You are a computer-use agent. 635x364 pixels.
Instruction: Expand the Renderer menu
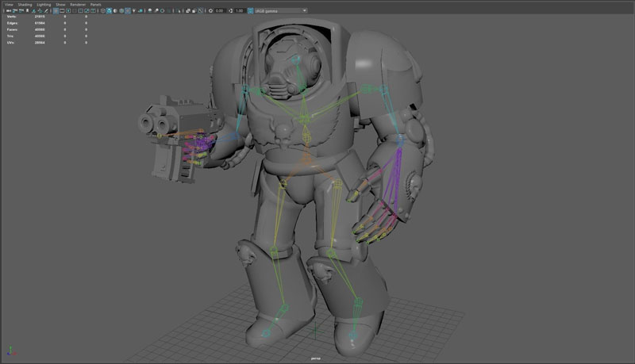pyautogui.click(x=78, y=4)
